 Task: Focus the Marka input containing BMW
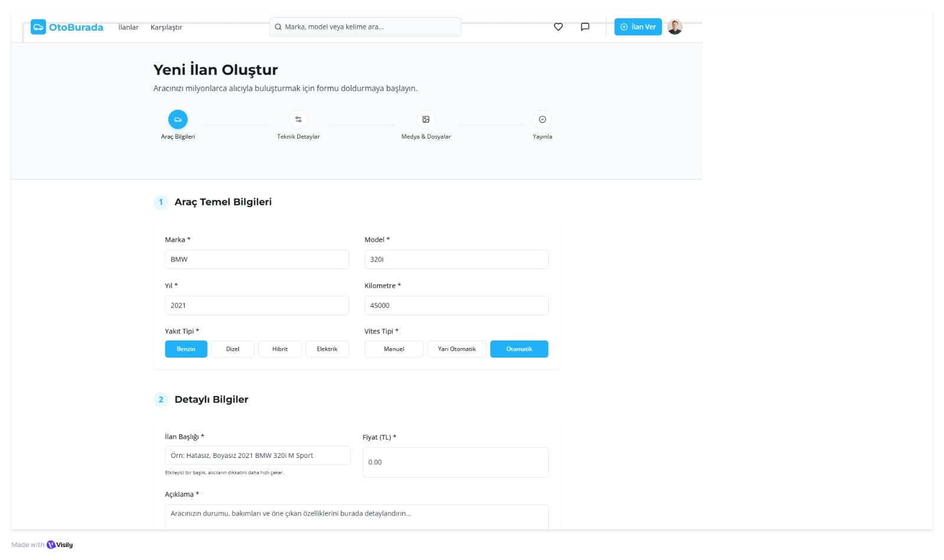pyautogui.click(x=257, y=260)
